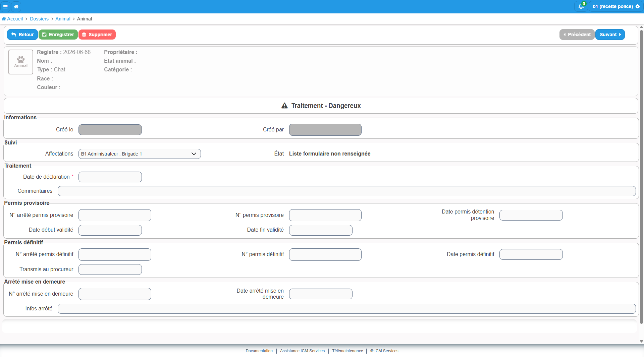Screen dimensions: 644x362
Task: Open the Accueil breadcrumb link
Action: coord(12,19)
